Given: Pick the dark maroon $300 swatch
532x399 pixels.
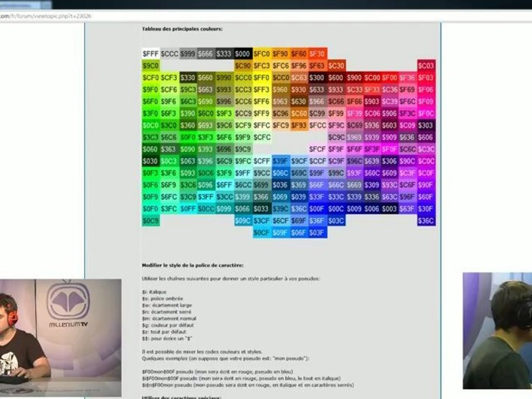Looking at the screenshot, I should [x=317, y=78].
